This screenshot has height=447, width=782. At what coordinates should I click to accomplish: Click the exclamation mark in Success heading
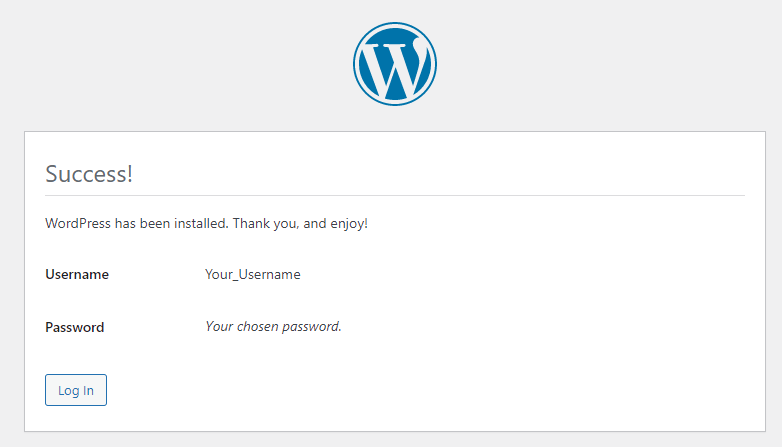point(129,173)
